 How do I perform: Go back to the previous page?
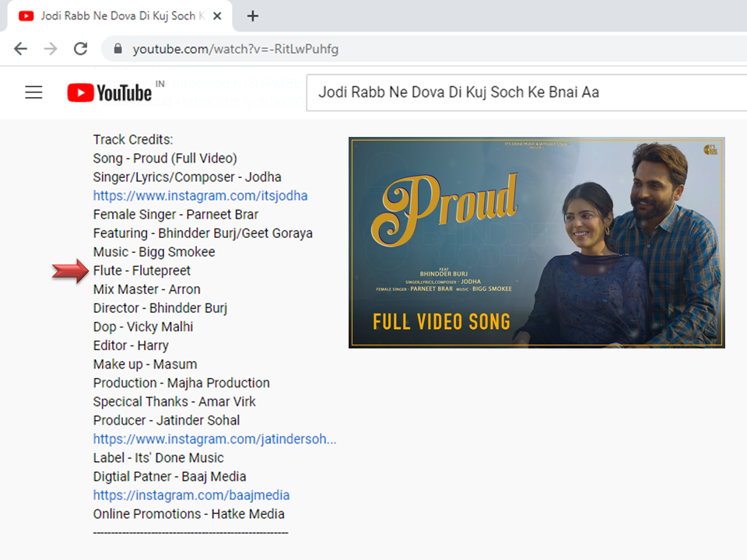pyautogui.click(x=20, y=49)
